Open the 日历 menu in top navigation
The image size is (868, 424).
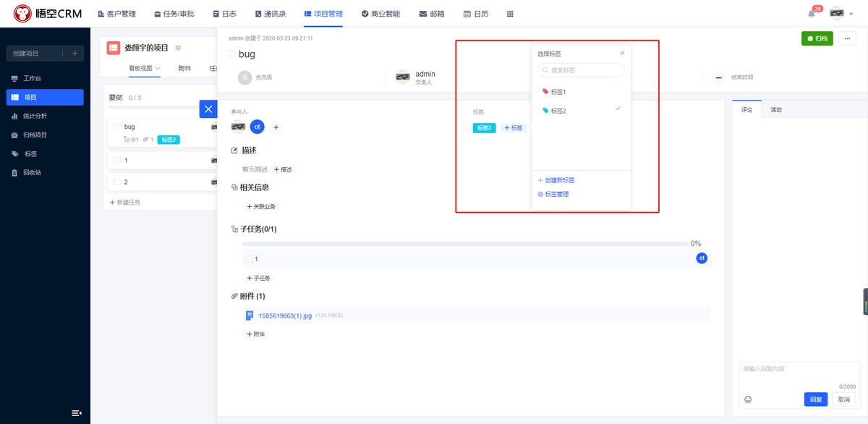coord(476,13)
